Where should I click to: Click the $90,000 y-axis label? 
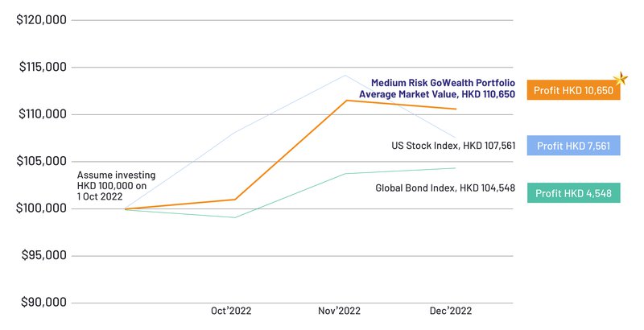click(43, 303)
